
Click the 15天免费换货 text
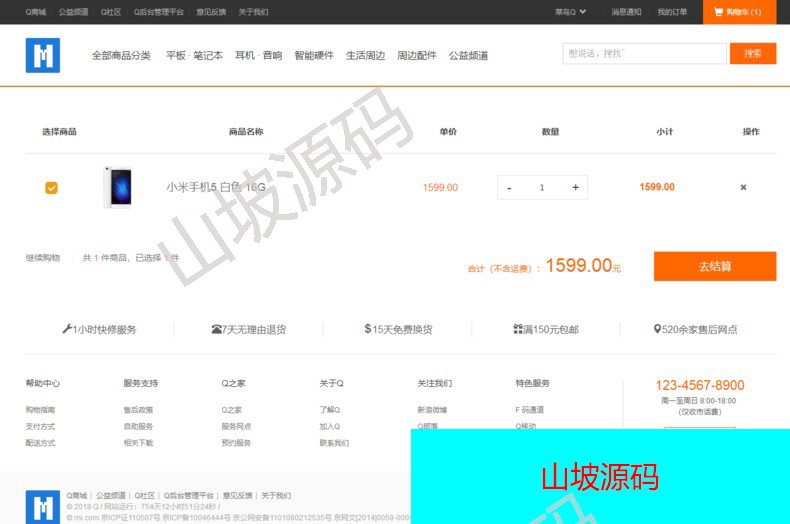(x=402, y=330)
